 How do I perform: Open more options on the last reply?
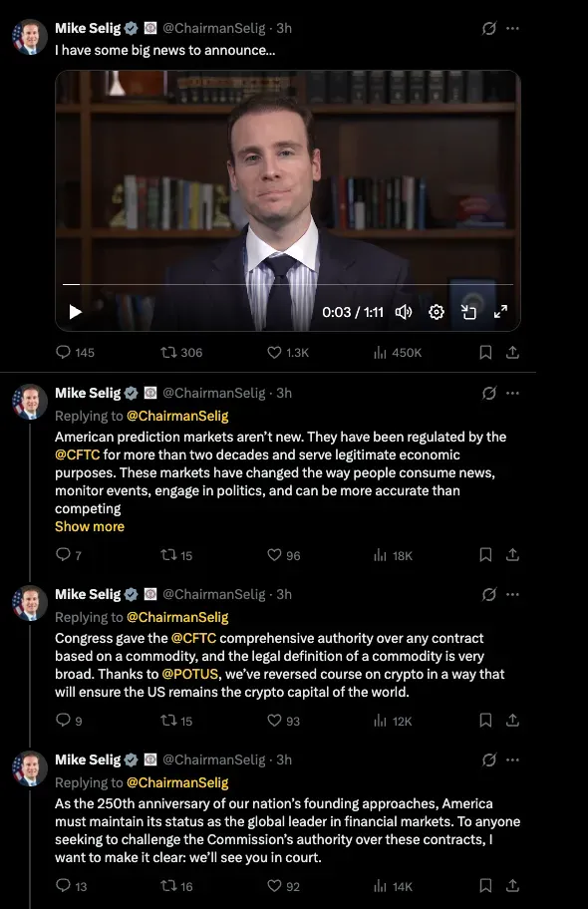(513, 758)
